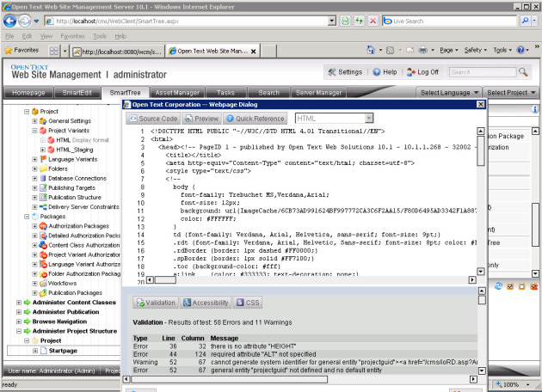542x392 pixels.
Task: Click the Database Connections icon
Action: tap(43, 179)
